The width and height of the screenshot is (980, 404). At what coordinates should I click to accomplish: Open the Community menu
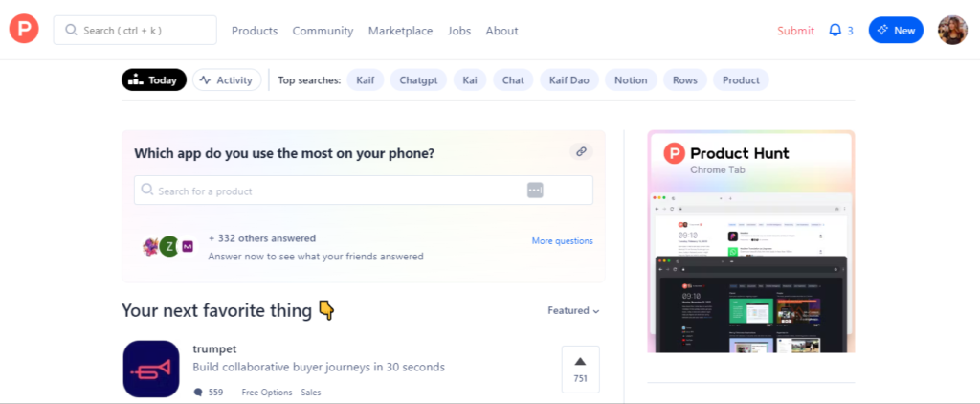[x=323, y=31]
